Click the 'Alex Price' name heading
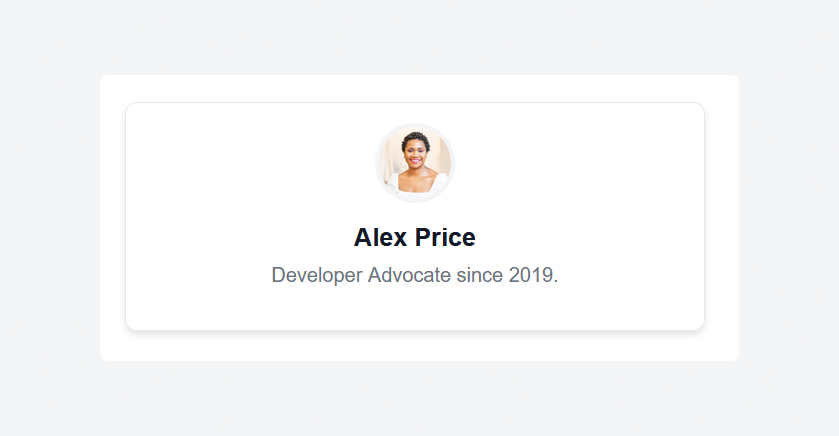 tap(414, 238)
